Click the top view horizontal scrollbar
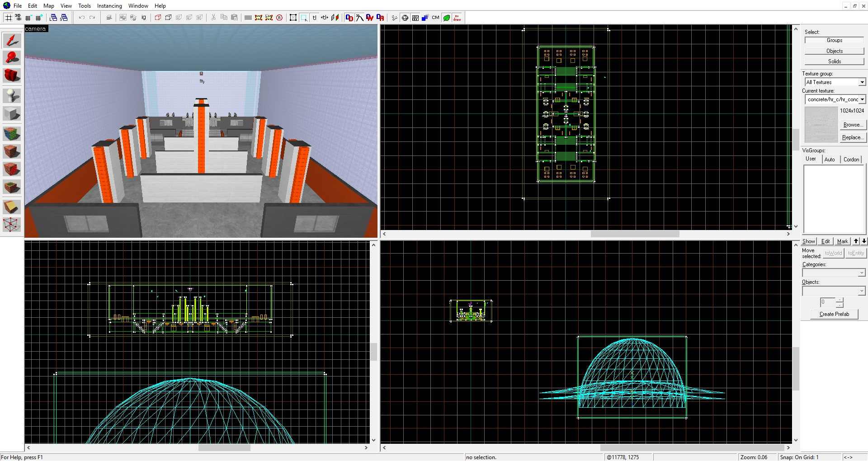This screenshot has height=461, width=868. (585, 234)
